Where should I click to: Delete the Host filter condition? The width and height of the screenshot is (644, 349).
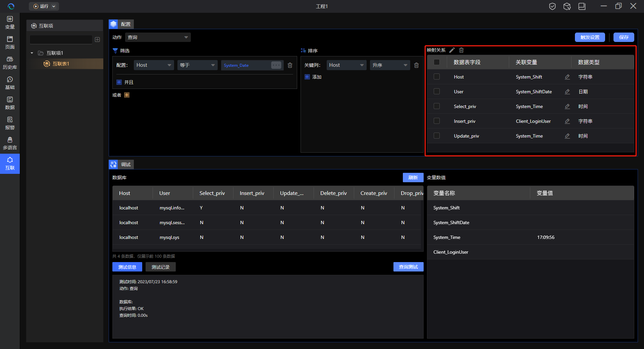(290, 65)
